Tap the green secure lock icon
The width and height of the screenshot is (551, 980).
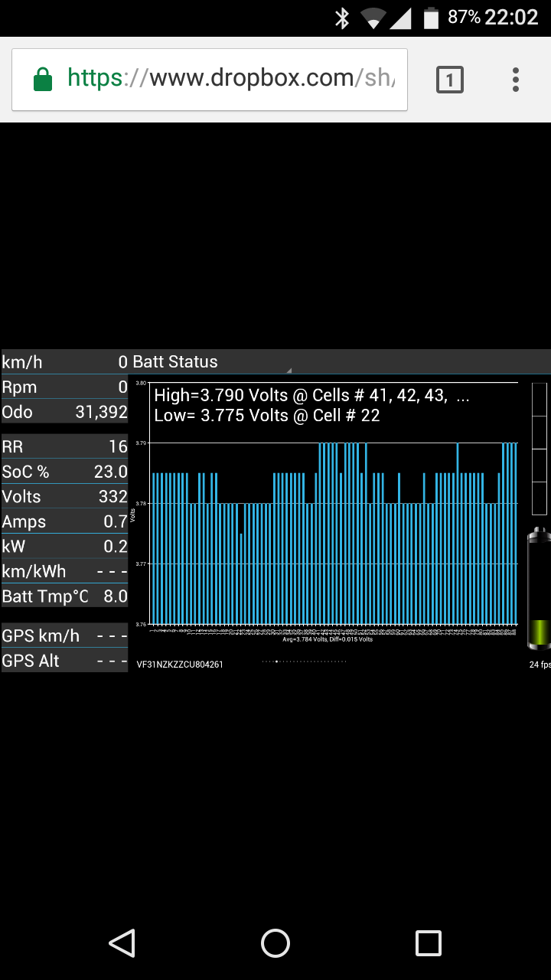[43, 79]
